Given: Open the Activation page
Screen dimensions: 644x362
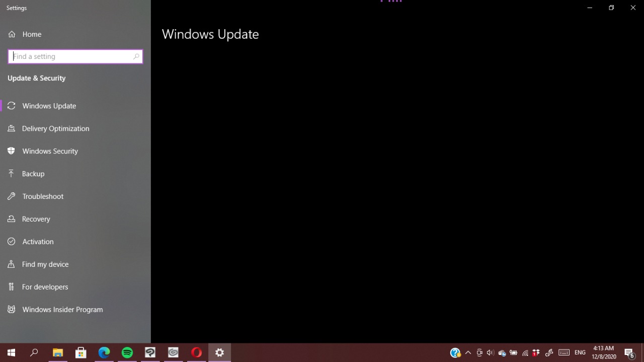Looking at the screenshot, I should (75, 242).
